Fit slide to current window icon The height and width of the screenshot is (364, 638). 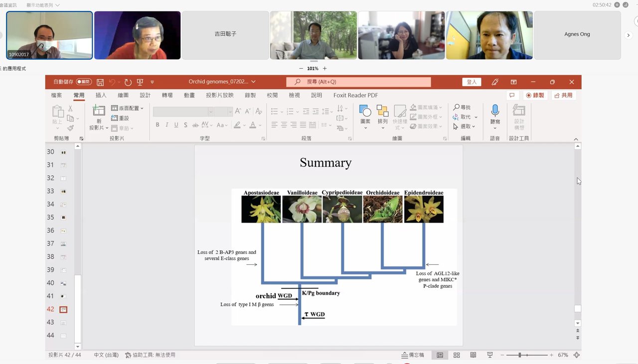click(577, 355)
